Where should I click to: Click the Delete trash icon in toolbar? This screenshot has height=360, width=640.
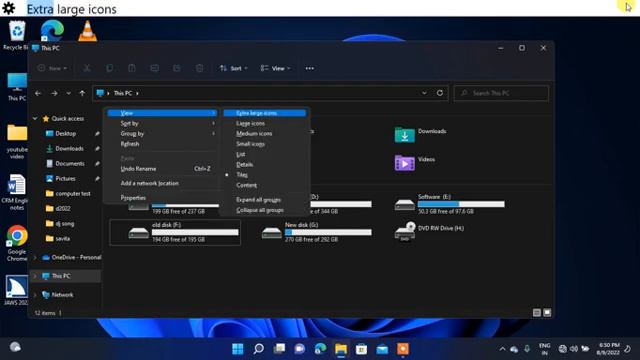[199, 68]
